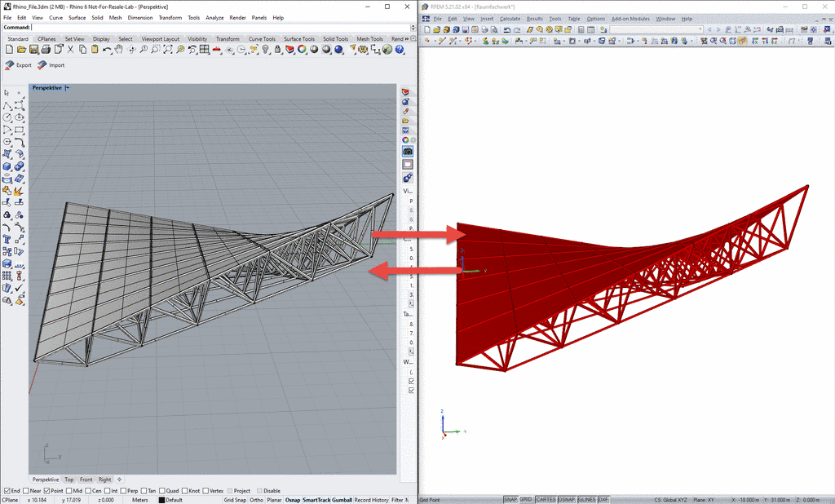This screenshot has width=835, height=504.
Task: Click the Print icon in Rhino toolbar
Action: (x=46, y=50)
